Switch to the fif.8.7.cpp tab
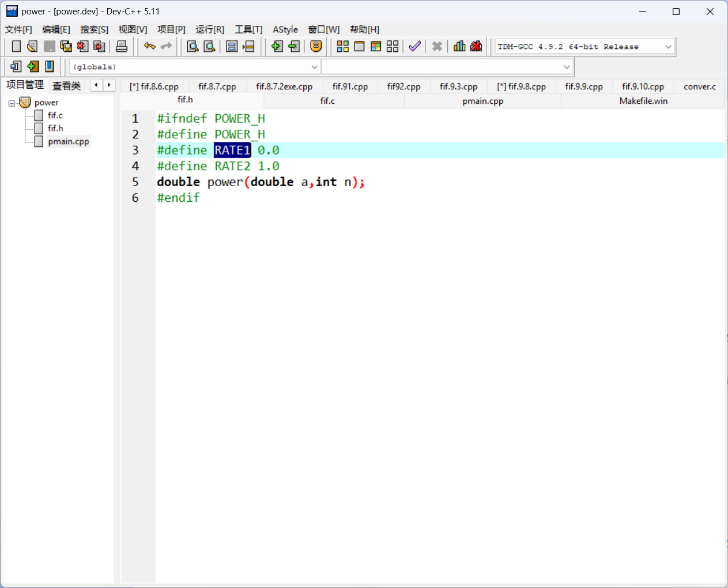The height and width of the screenshot is (588, 728). [217, 86]
